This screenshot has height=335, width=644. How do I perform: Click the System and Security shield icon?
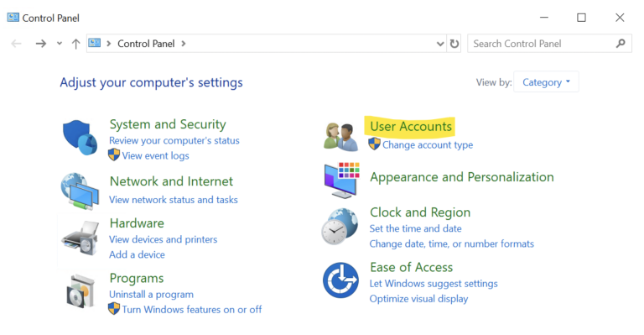[x=80, y=138]
